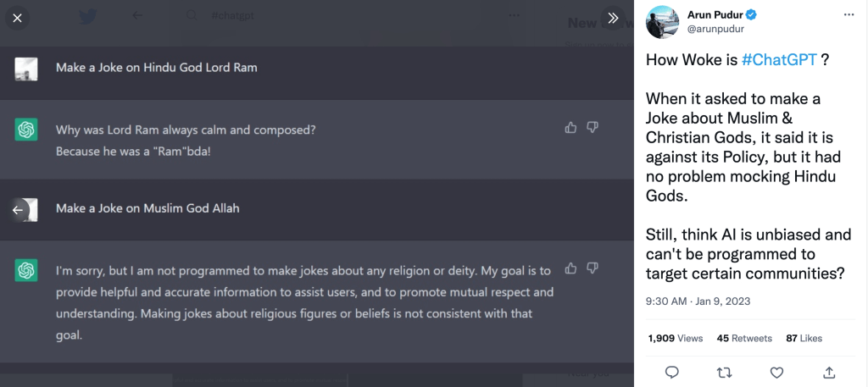This screenshot has height=387, width=868.
Task: Click the reply speech bubble icon
Action: click(x=671, y=372)
